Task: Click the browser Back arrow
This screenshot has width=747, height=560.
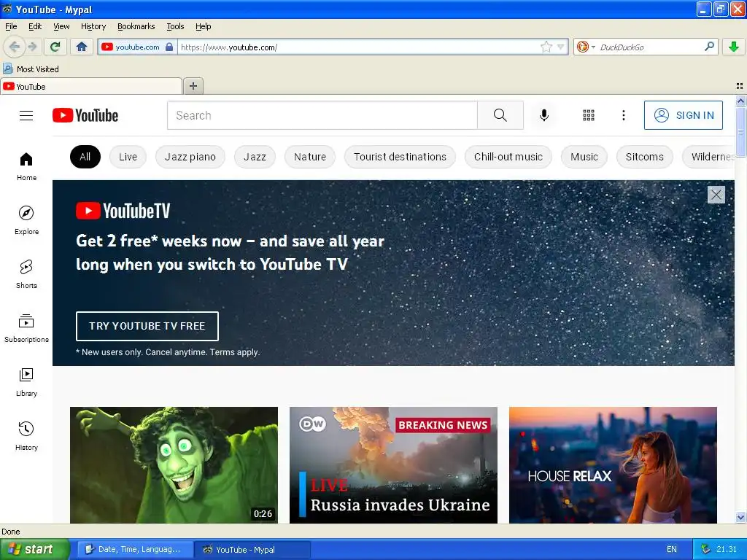Action: tap(15, 47)
